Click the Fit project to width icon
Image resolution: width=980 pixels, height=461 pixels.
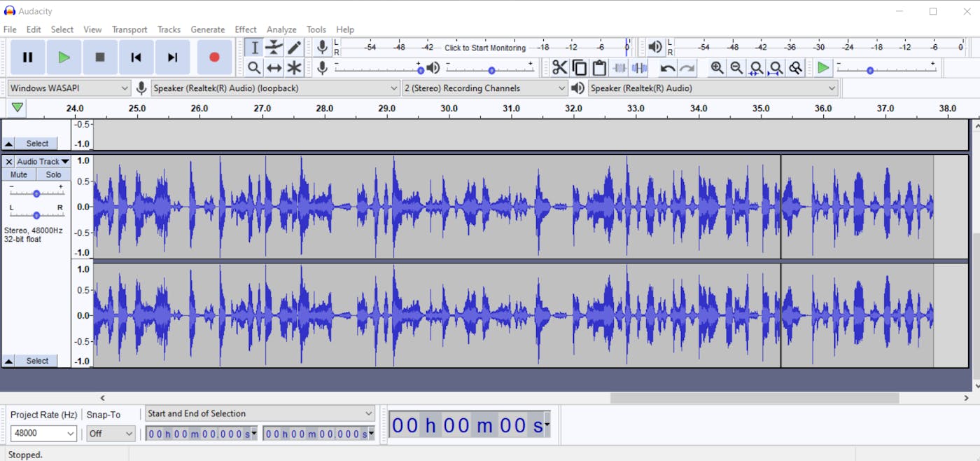[776, 68]
